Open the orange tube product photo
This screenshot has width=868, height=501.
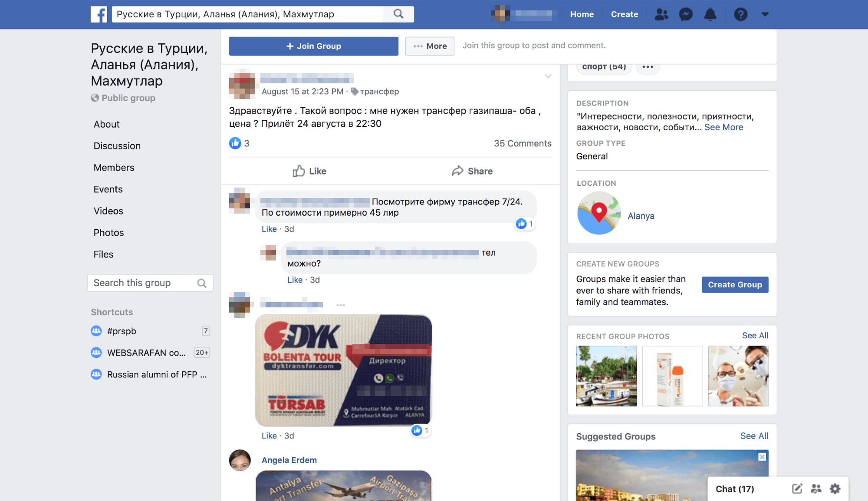tap(672, 376)
